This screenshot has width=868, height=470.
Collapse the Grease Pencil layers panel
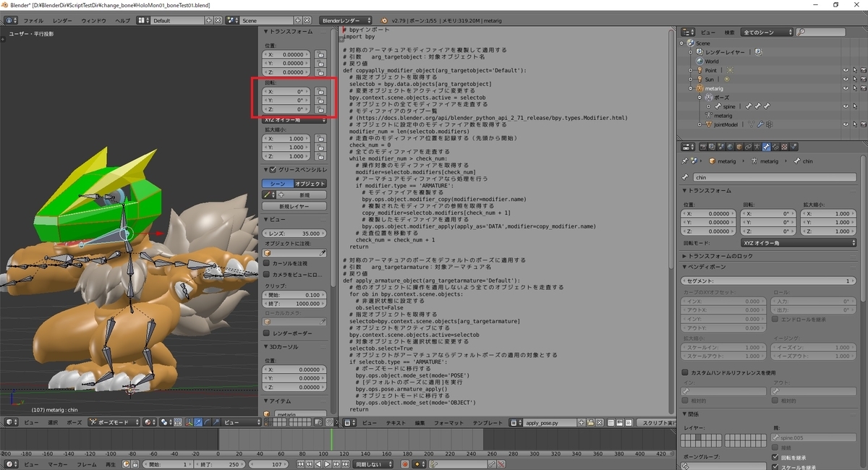[x=265, y=169]
